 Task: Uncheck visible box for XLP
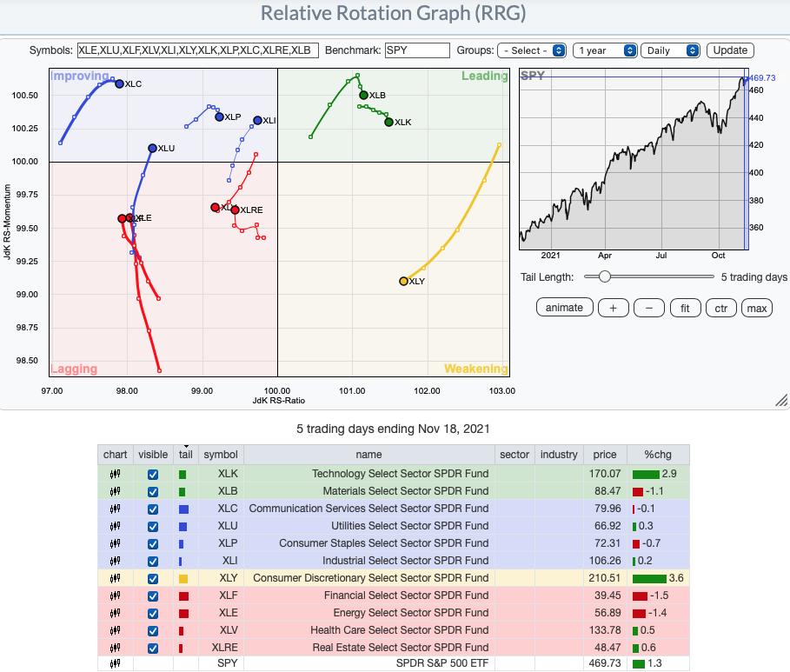(153, 544)
